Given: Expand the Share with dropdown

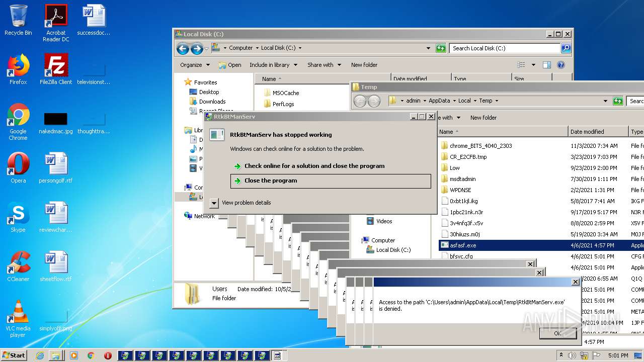Looking at the screenshot, I should point(324,65).
